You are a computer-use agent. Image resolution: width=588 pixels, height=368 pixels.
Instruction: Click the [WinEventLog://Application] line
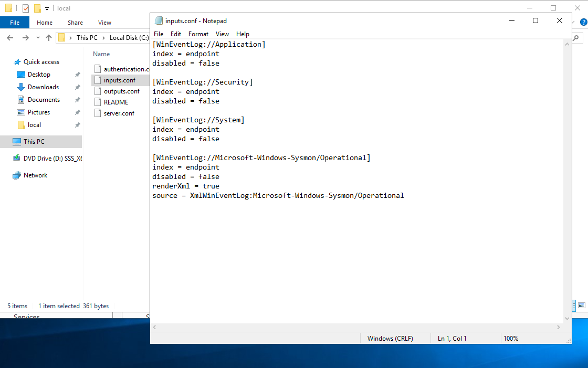click(208, 44)
